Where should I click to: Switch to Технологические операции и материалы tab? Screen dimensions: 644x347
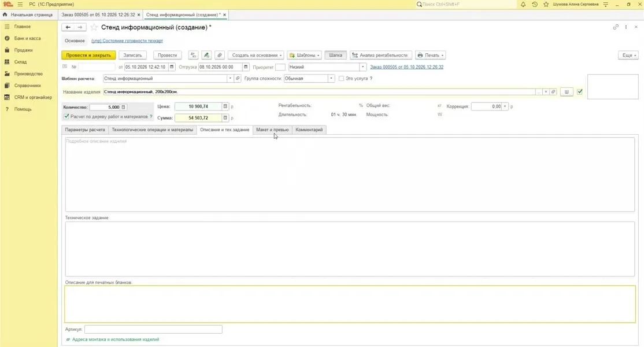pyautogui.click(x=153, y=130)
